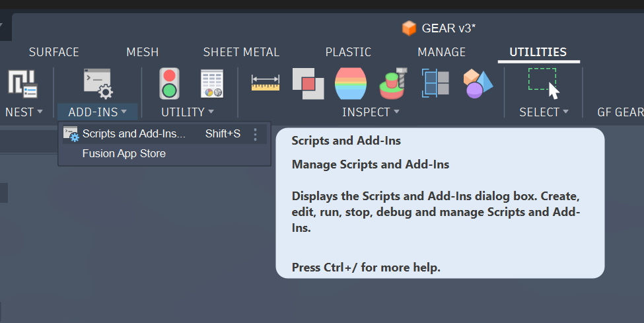
Task: Switch to the SHEET METAL tab
Action: click(241, 52)
